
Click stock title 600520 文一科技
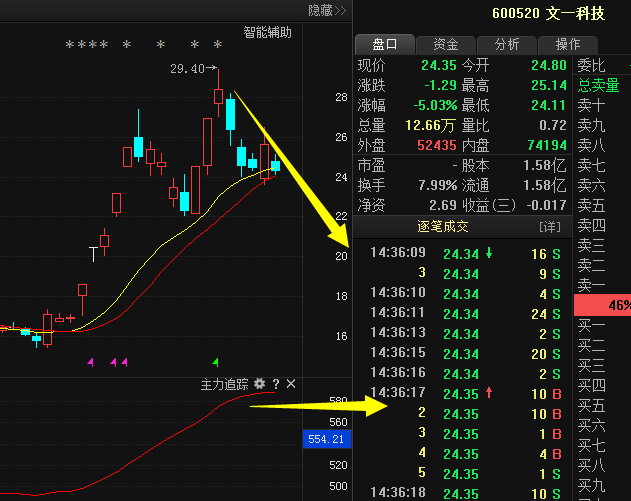548,14
